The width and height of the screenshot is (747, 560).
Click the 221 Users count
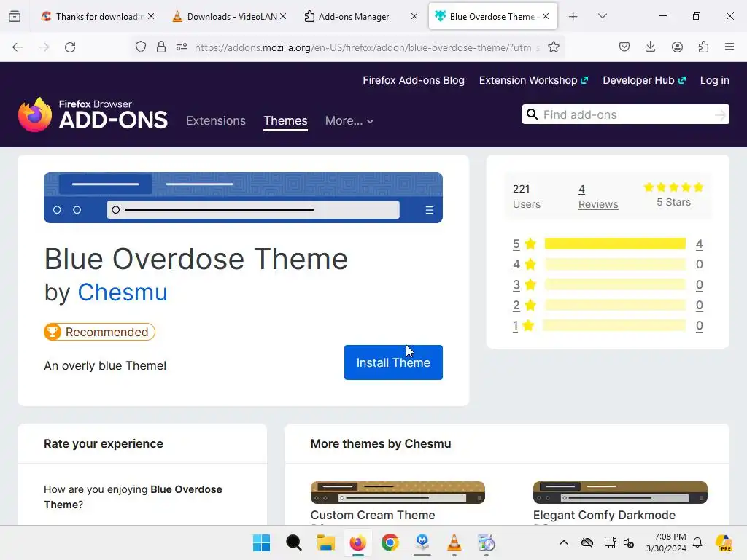tap(527, 197)
